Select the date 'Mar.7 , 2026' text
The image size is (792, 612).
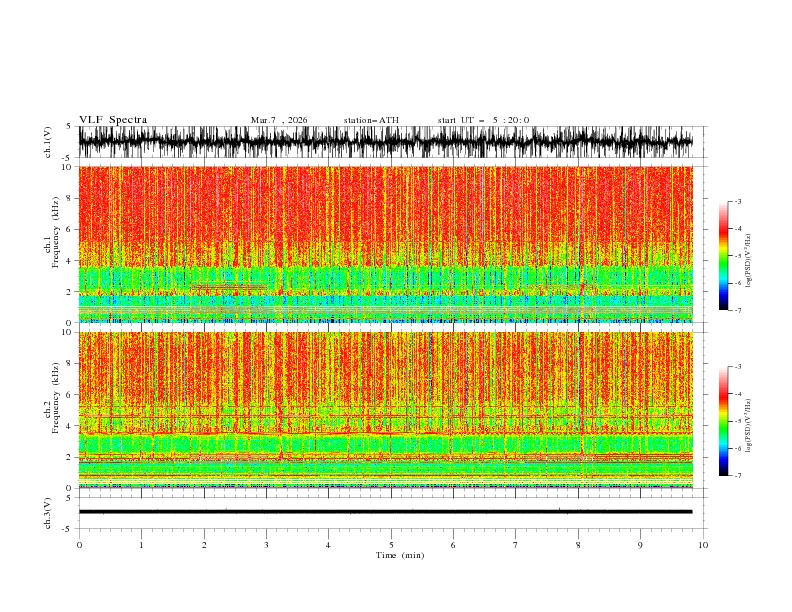click(x=279, y=120)
